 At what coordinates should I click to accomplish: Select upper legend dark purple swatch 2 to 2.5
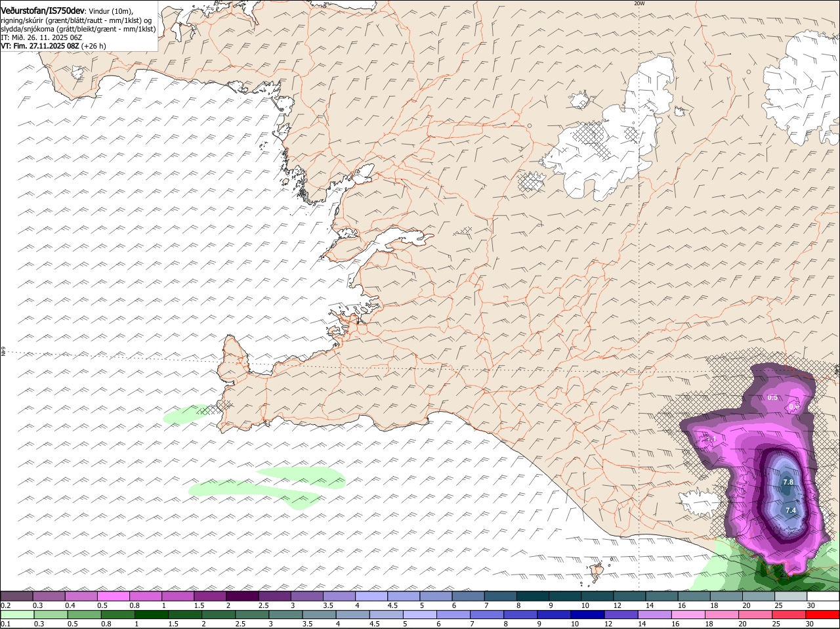coord(242,596)
